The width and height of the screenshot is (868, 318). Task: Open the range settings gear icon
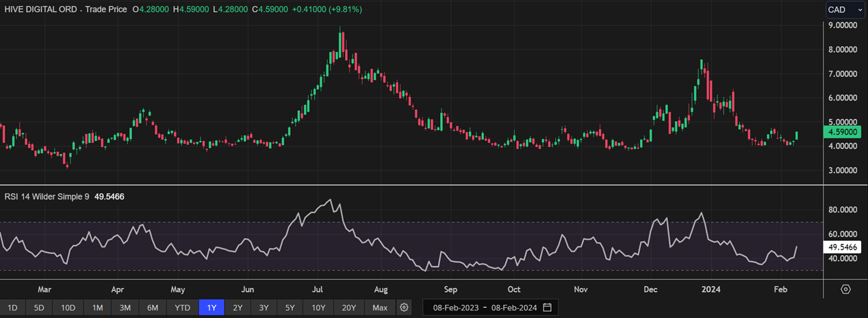[x=405, y=308]
